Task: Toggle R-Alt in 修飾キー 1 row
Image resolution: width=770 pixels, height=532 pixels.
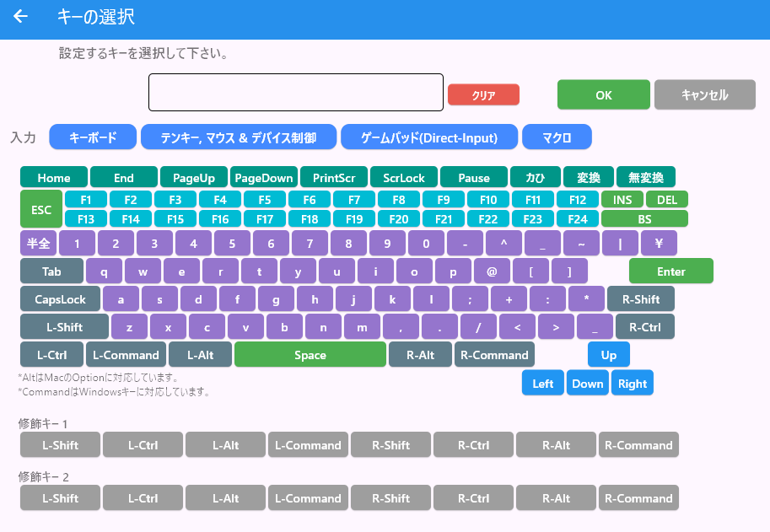Action: [x=556, y=444]
